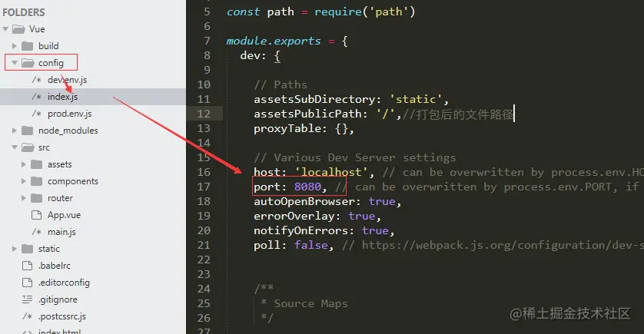
Task: Click proxyTable property name
Action: click(x=287, y=128)
